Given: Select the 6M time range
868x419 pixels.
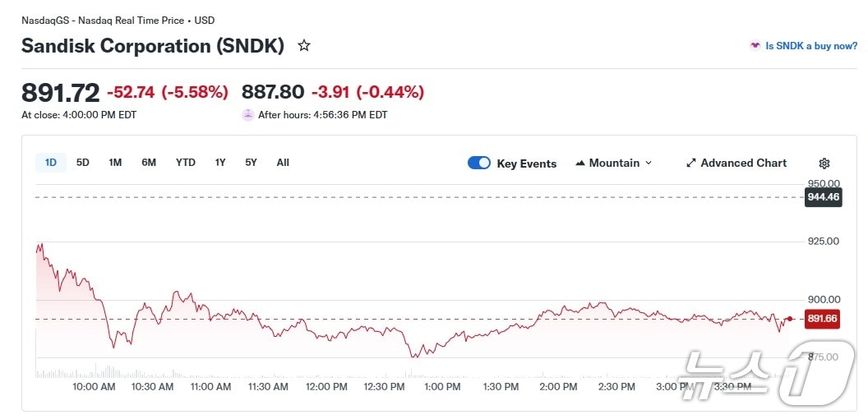Looking at the screenshot, I should point(149,163).
